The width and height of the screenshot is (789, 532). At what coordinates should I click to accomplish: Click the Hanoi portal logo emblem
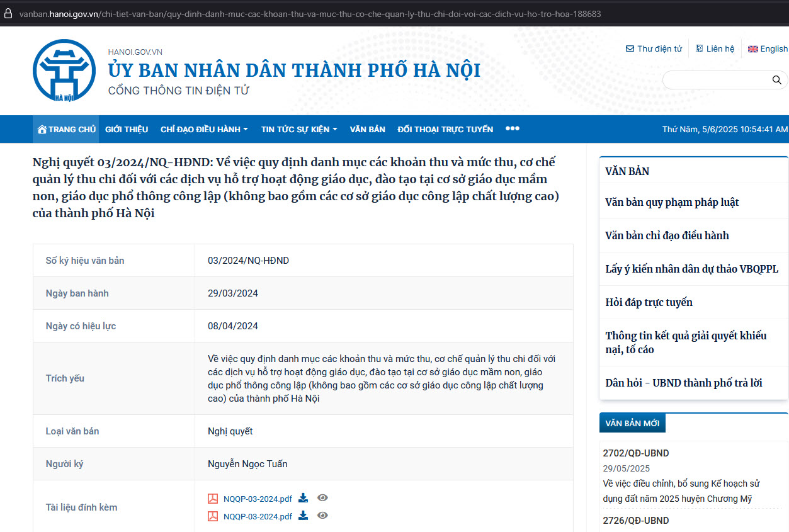[x=64, y=71]
